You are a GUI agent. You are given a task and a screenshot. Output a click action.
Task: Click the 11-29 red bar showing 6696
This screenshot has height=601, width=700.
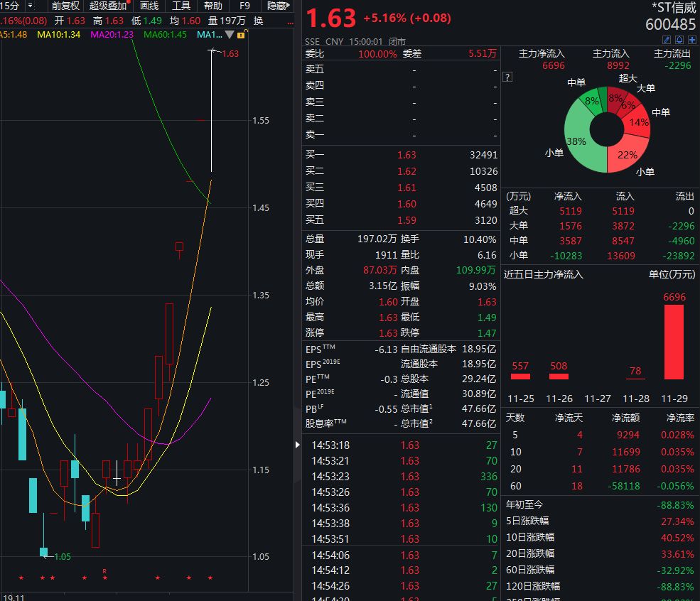click(674, 341)
